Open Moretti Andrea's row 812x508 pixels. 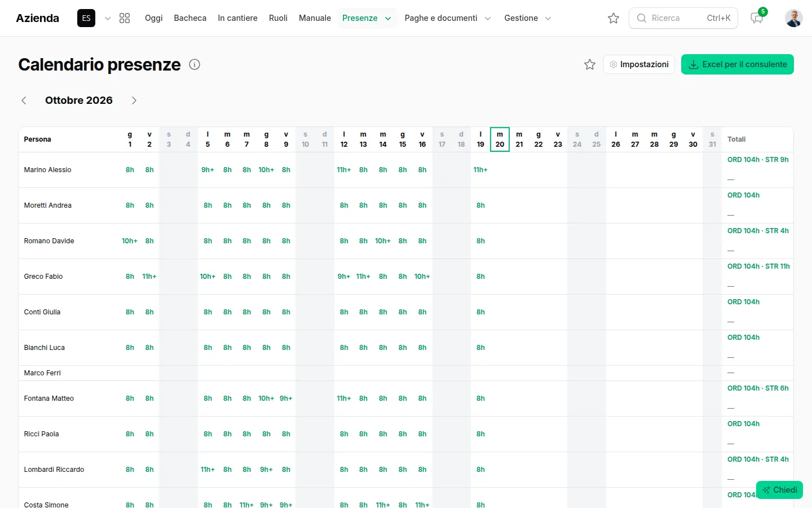(47, 205)
